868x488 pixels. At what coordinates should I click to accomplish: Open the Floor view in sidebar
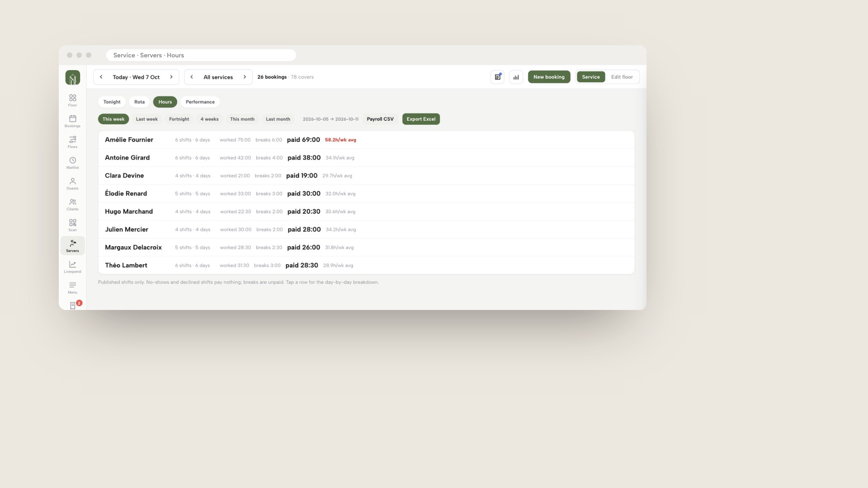point(72,100)
